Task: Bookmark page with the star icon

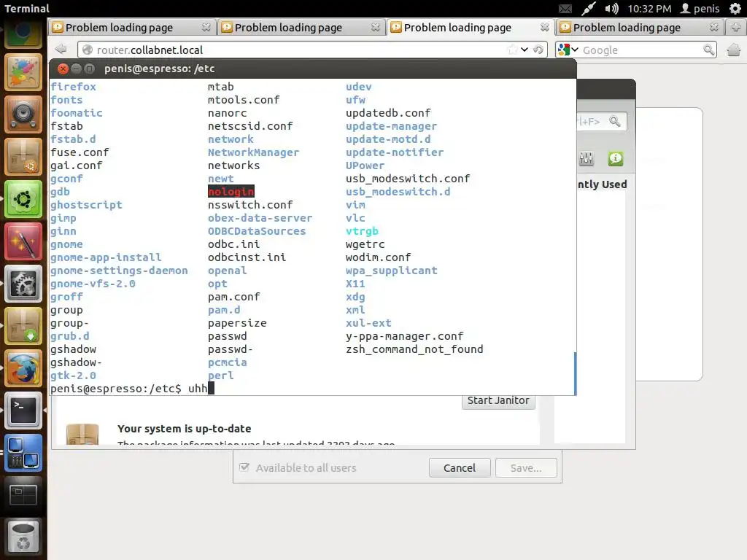Action: click(513, 50)
